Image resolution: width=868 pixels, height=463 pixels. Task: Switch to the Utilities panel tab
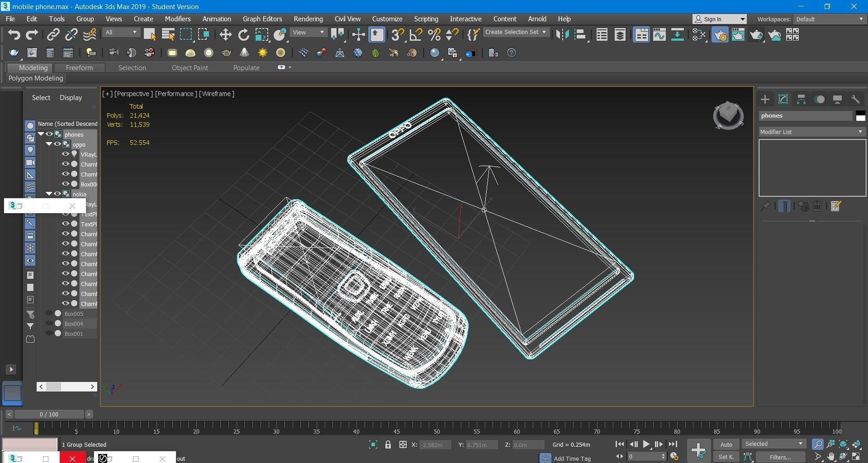point(855,100)
